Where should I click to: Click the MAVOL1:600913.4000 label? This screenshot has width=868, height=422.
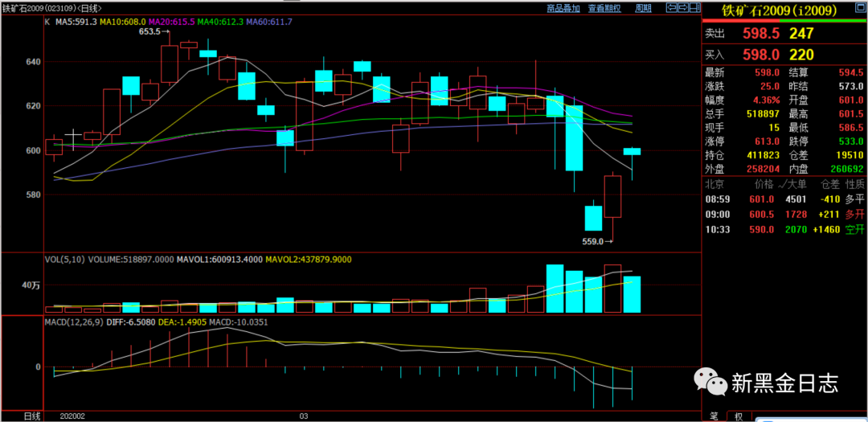[219, 259]
